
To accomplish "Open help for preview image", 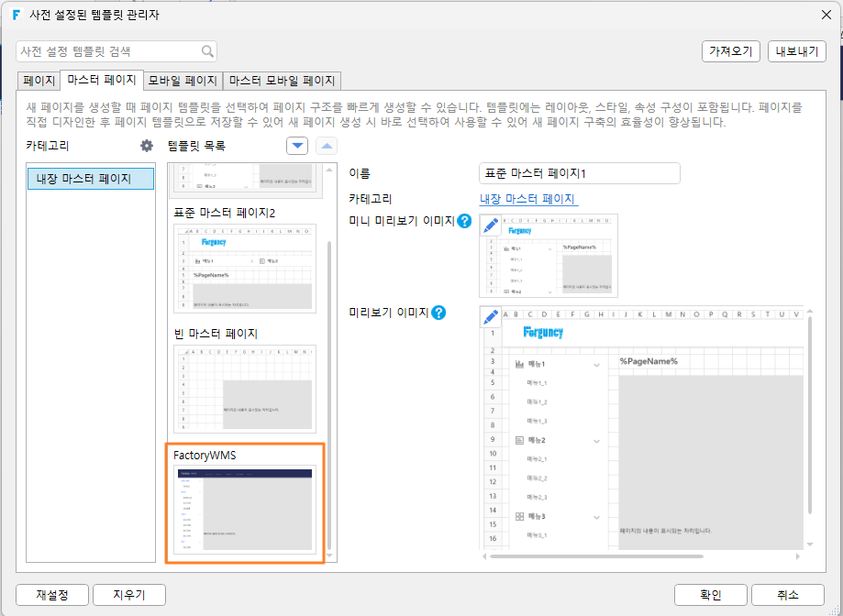I will [438, 313].
